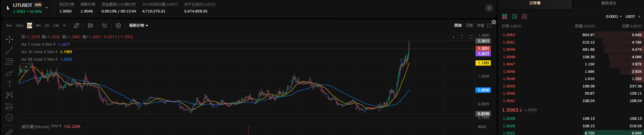The image size is (644, 135).
Task: Open the 最新价格 price type dropdown
Action: [x=139, y=25]
